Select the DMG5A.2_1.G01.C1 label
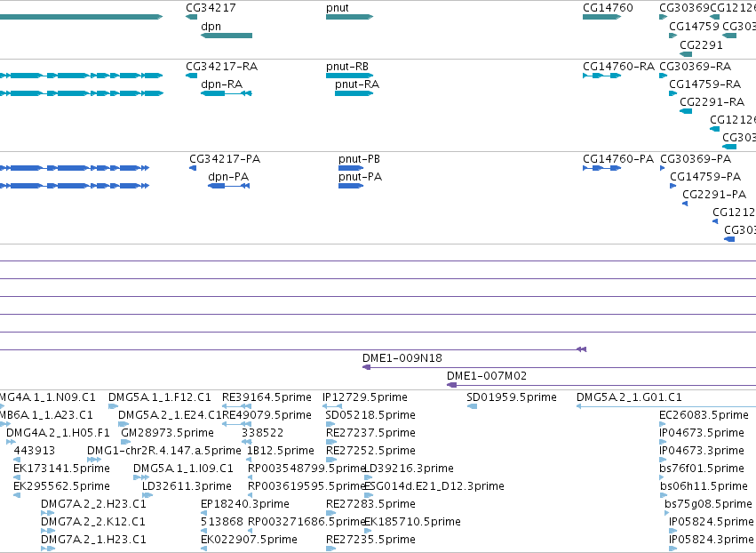The image size is (756, 553). (629, 397)
